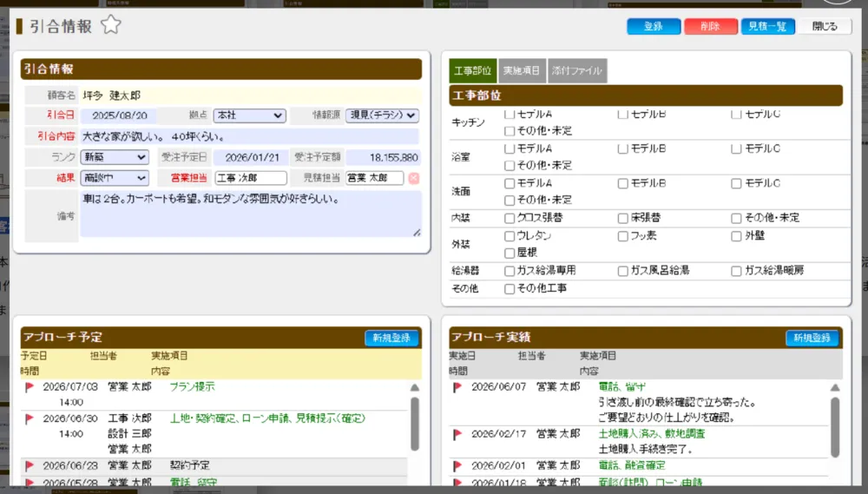868x494 pixels.
Task: Open 電話、留守 result link
Action: [x=622, y=386]
